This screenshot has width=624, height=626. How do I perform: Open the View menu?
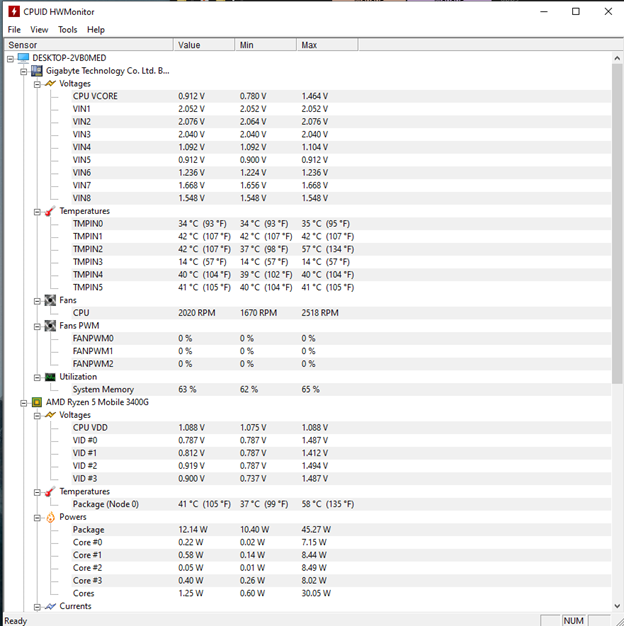click(39, 30)
